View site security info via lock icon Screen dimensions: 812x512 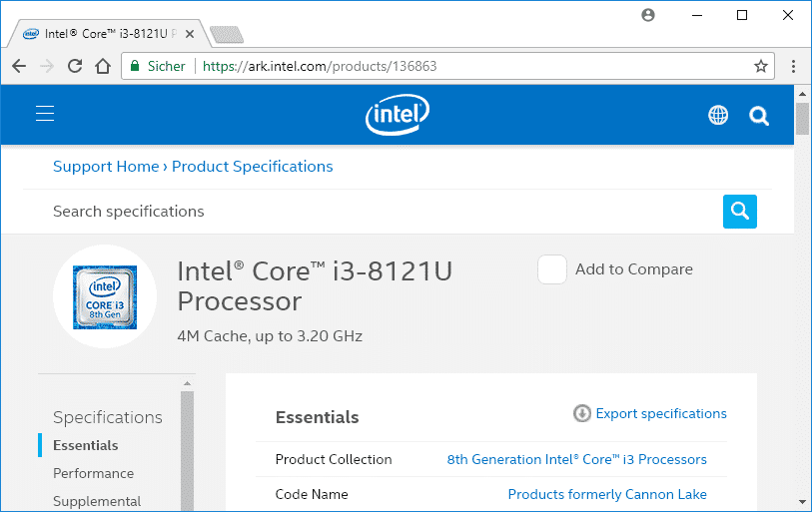click(135, 66)
